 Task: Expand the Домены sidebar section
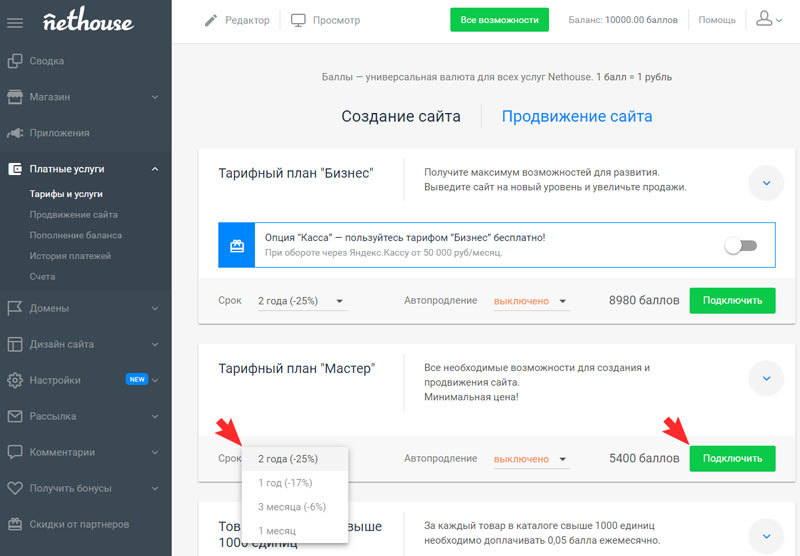coord(155,308)
